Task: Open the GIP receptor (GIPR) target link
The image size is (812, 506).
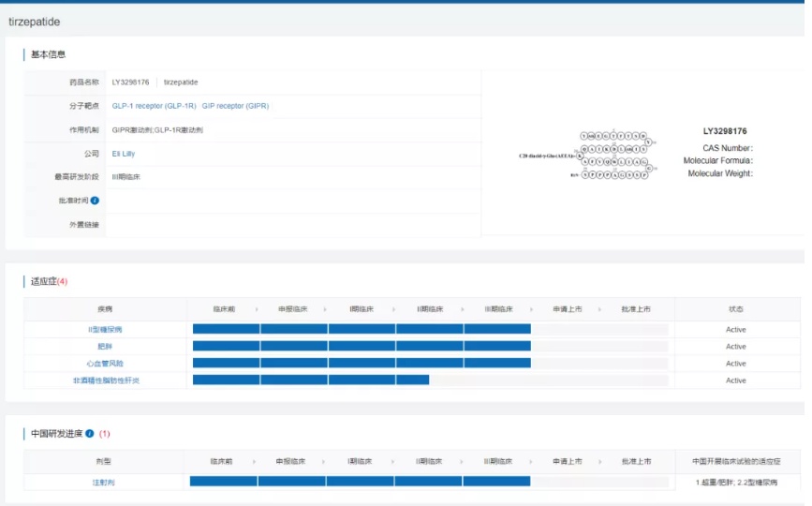Action: click(x=235, y=106)
